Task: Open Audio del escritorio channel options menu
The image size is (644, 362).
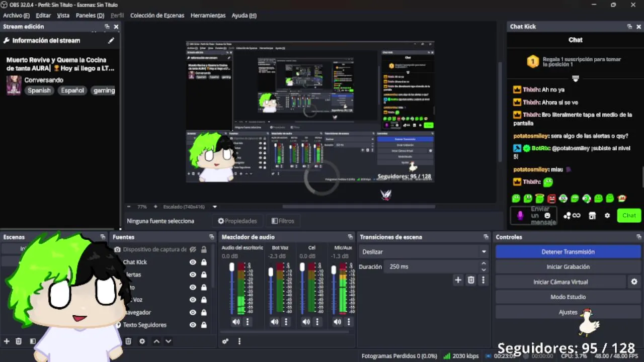Action: click(x=248, y=322)
